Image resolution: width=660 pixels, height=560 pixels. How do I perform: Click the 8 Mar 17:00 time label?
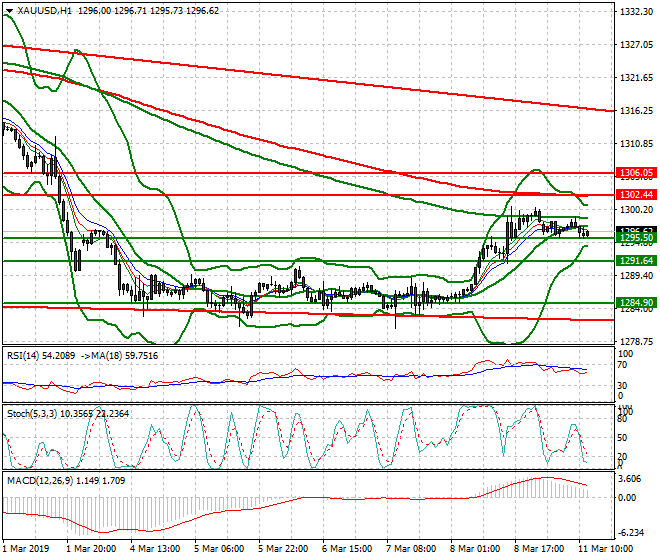[x=539, y=549]
